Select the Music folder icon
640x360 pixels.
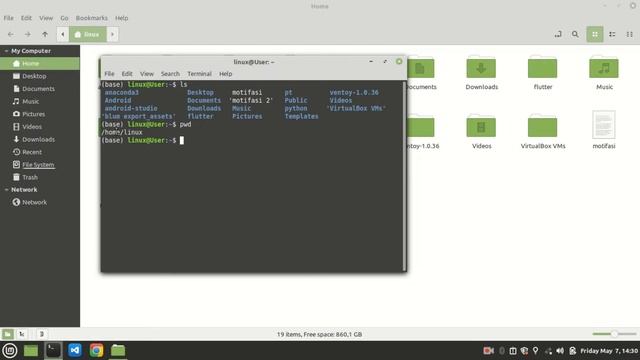click(x=604, y=67)
